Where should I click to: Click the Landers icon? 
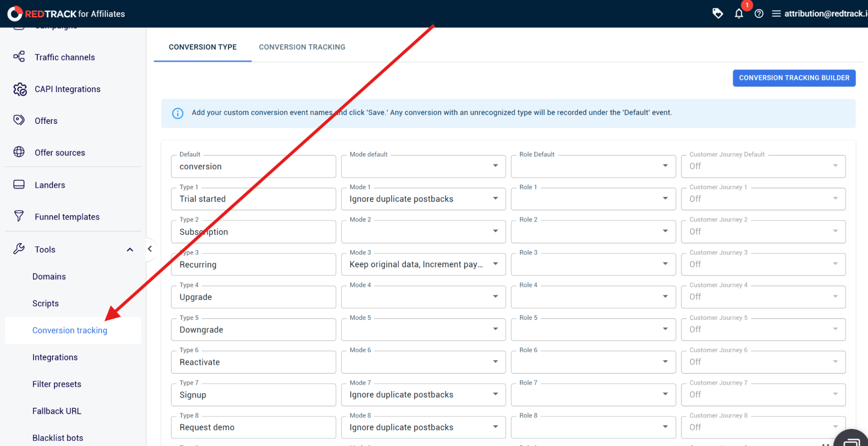coord(19,185)
